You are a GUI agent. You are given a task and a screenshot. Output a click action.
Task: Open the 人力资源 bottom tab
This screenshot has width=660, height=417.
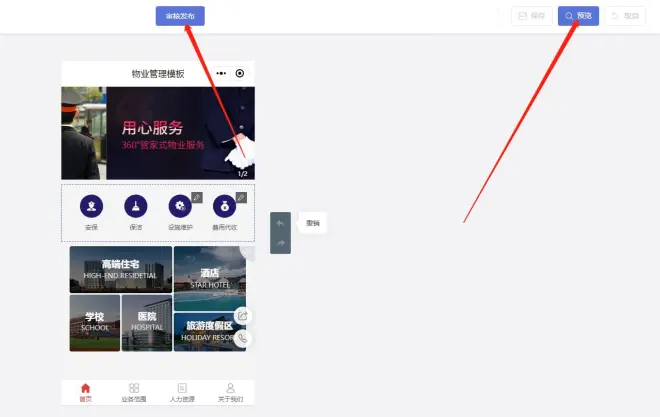pyautogui.click(x=181, y=392)
